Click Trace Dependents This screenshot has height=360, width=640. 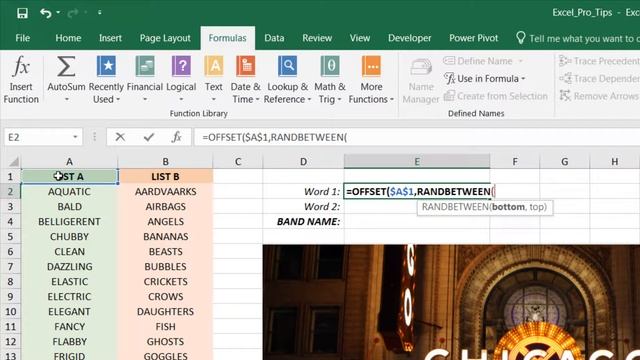coord(600,78)
